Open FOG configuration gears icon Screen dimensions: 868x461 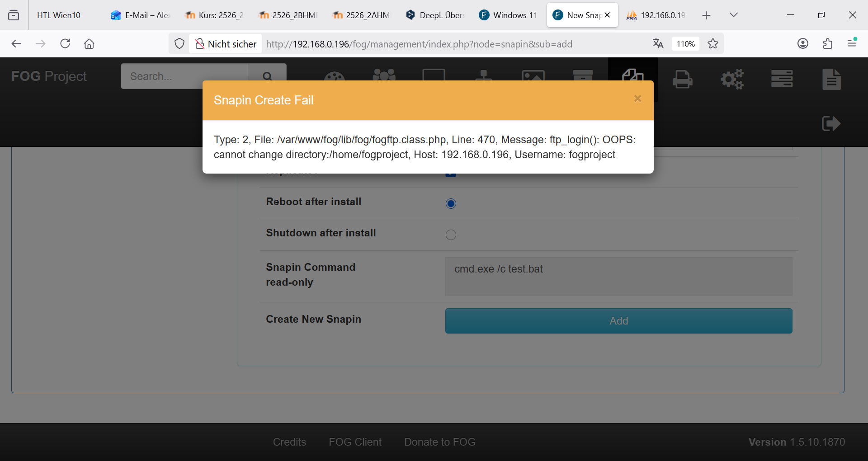(732, 79)
